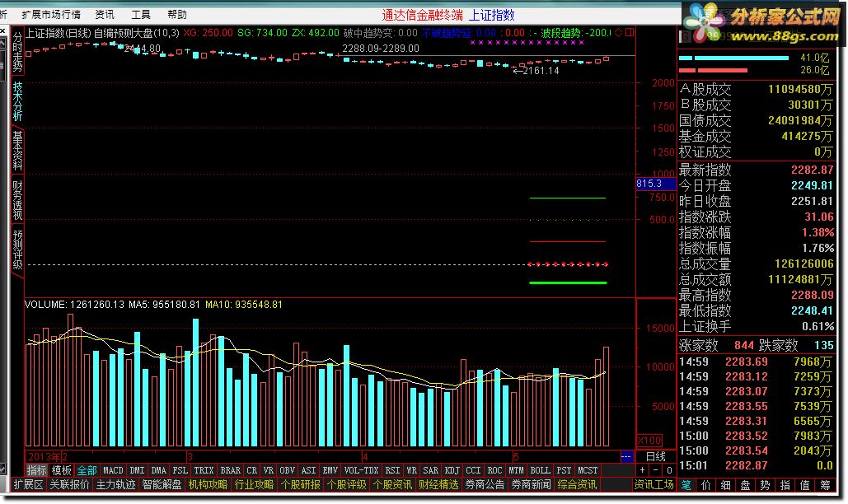
Task: Open the 日线 period selector
Action: pos(655,456)
